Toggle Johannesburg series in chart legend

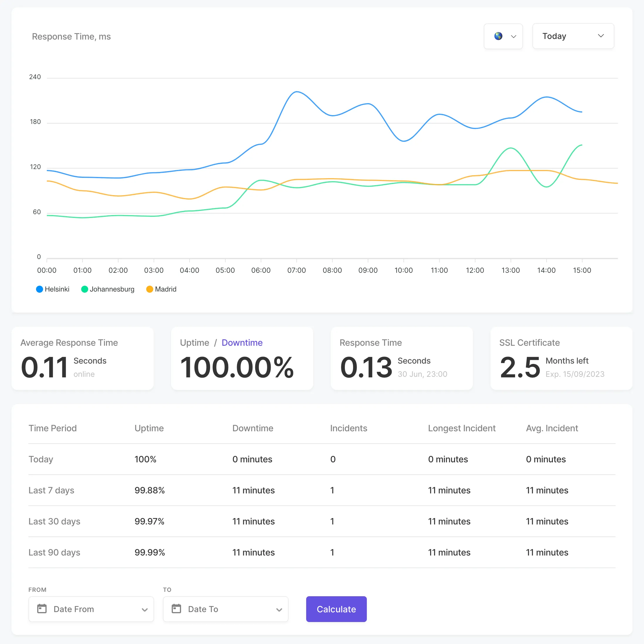click(108, 289)
